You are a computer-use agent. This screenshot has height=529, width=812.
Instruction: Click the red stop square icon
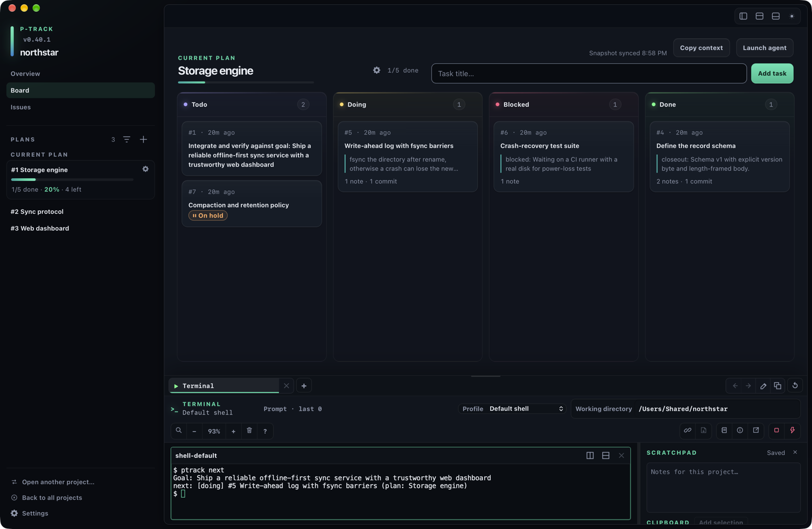click(x=776, y=430)
